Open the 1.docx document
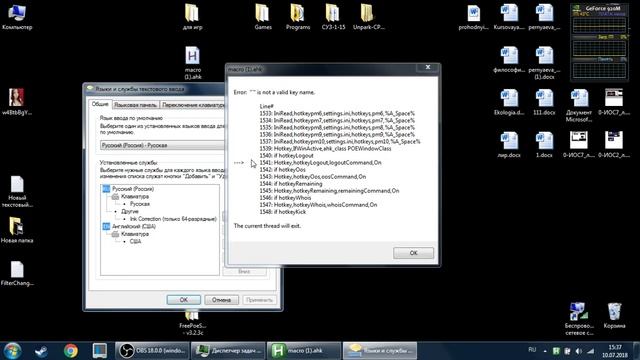640x360 pixels. pos(544,144)
